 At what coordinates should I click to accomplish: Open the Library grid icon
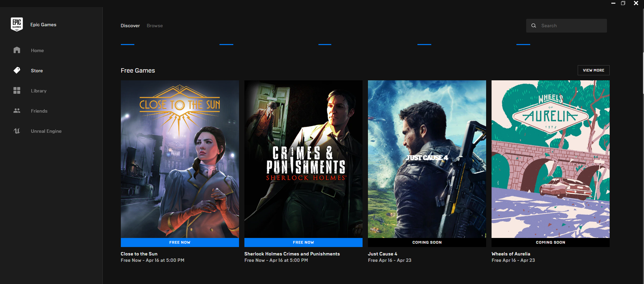[x=17, y=91]
